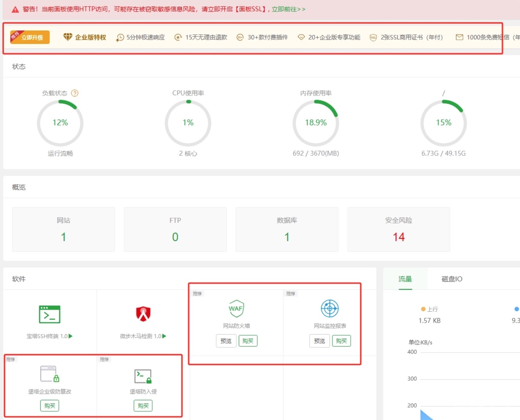Buy the 堡塔防入侵 plugin
The height and width of the screenshot is (420, 520).
(143, 406)
